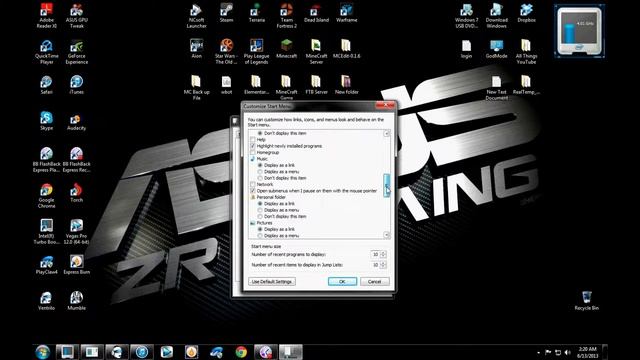Enable the Homegroup checkbox

[253, 152]
